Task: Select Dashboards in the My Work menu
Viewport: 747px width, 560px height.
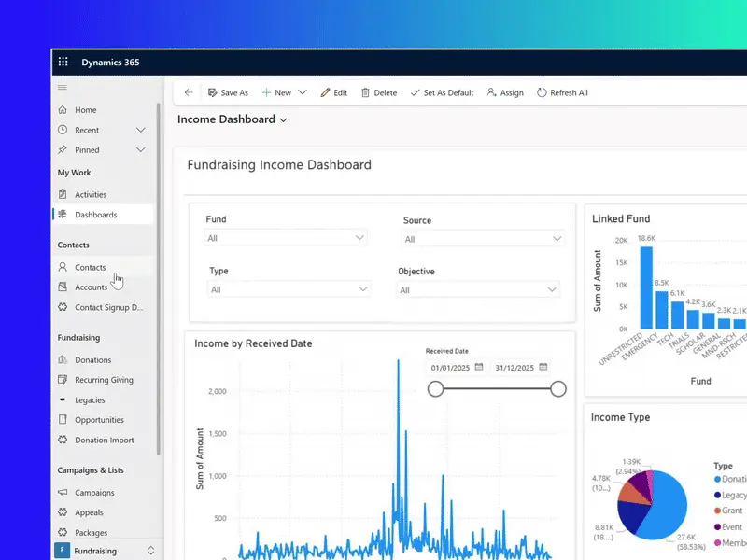Action: pyautogui.click(x=95, y=215)
